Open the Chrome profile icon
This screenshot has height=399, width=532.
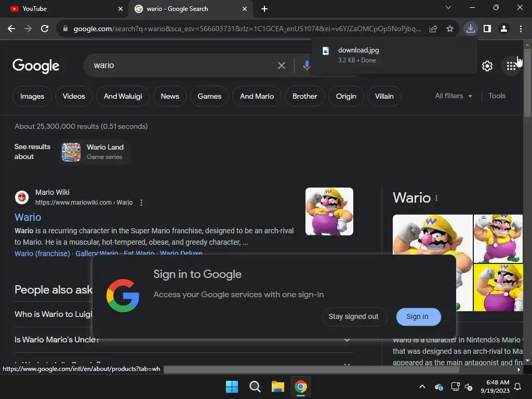504,29
